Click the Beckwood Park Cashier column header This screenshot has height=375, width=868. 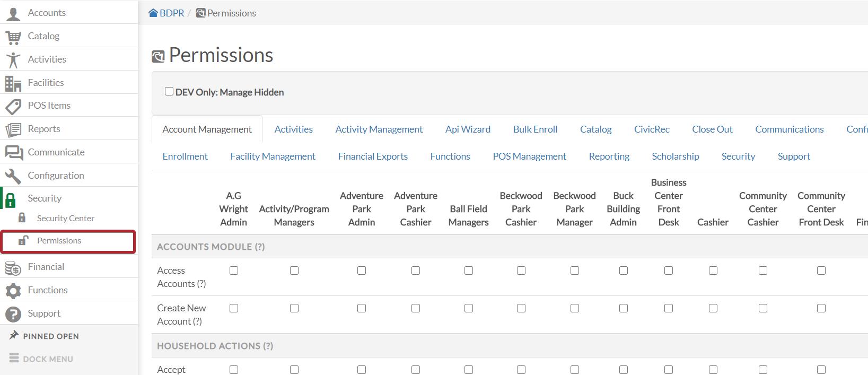(x=521, y=209)
